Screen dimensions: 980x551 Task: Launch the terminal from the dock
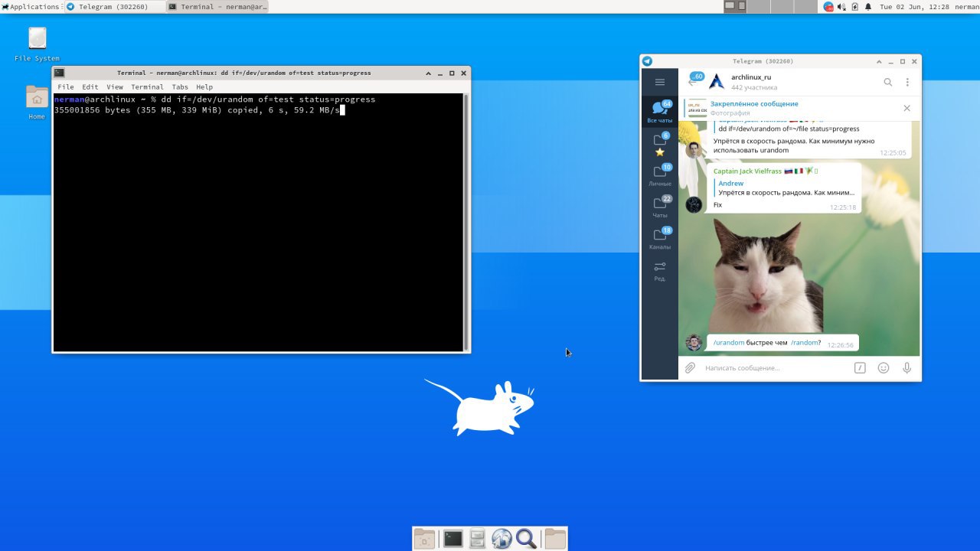[x=453, y=539]
